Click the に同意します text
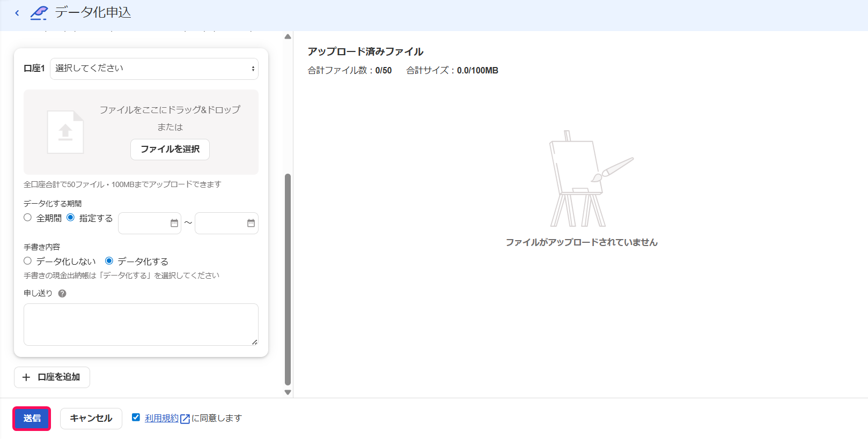Screen dimensions: 868x439 tap(217, 418)
